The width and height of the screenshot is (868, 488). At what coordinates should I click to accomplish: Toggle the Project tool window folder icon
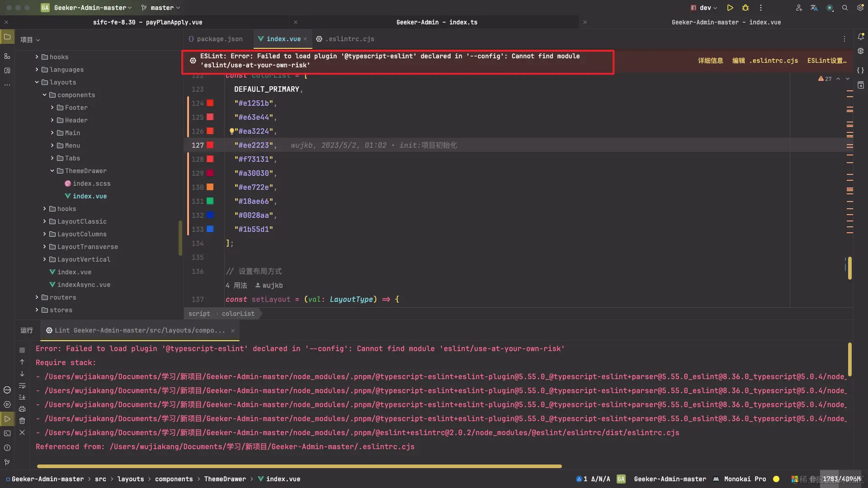pyautogui.click(x=7, y=37)
